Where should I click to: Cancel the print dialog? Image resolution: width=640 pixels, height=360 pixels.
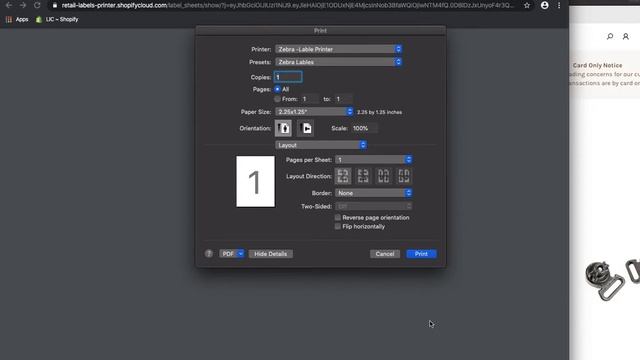pos(385,253)
